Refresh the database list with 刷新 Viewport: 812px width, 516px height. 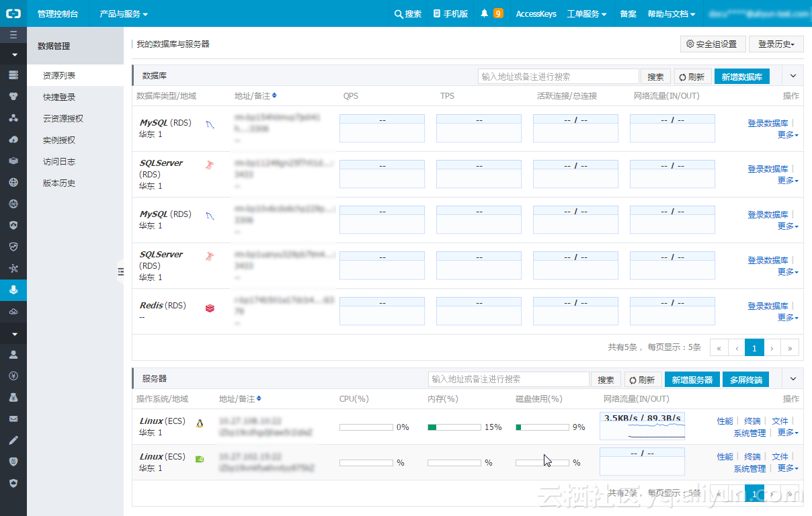692,77
